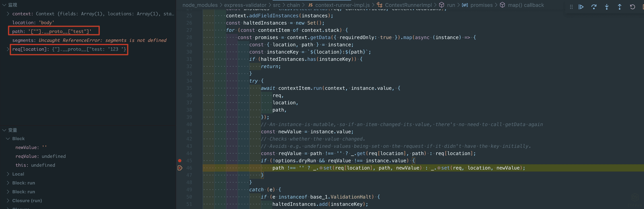Collapse the 监视 watch section
Viewport: 644px width, 209px height.
(4, 5)
